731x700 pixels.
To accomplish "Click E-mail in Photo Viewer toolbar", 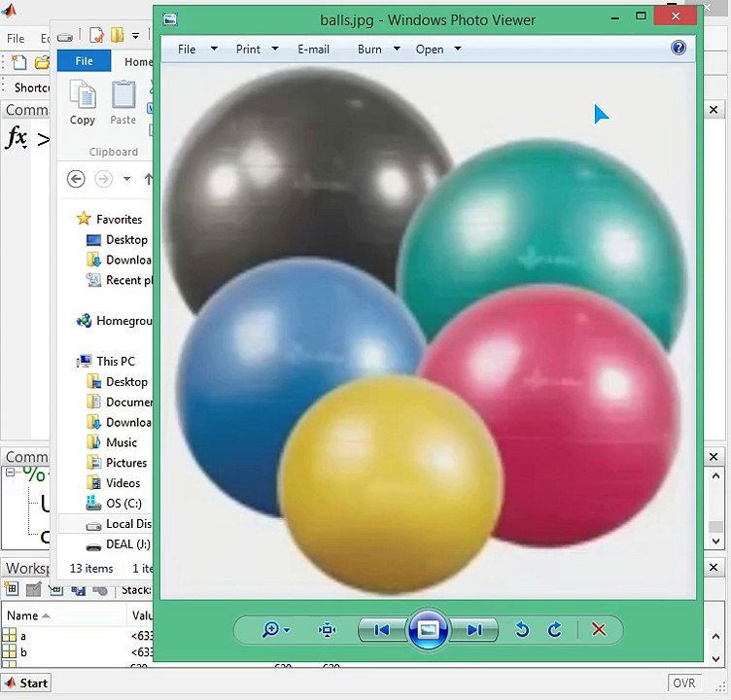I will pyautogui.click(x=313, y=49).
